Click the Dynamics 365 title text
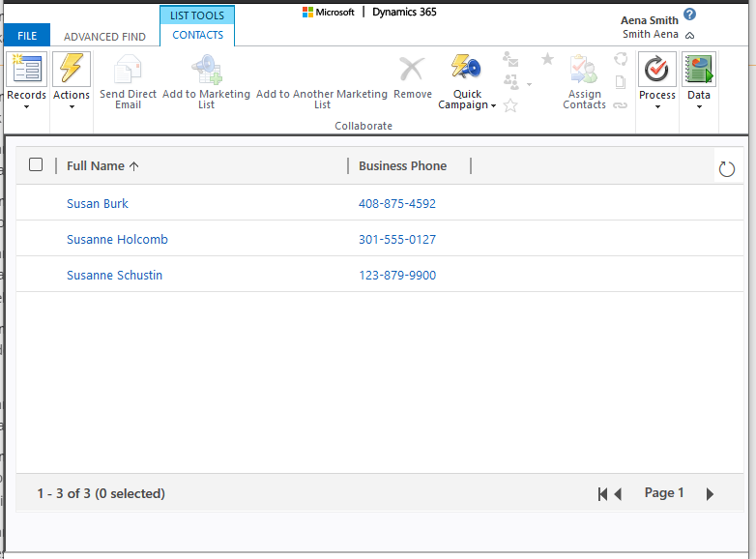 tap(404, 12)
